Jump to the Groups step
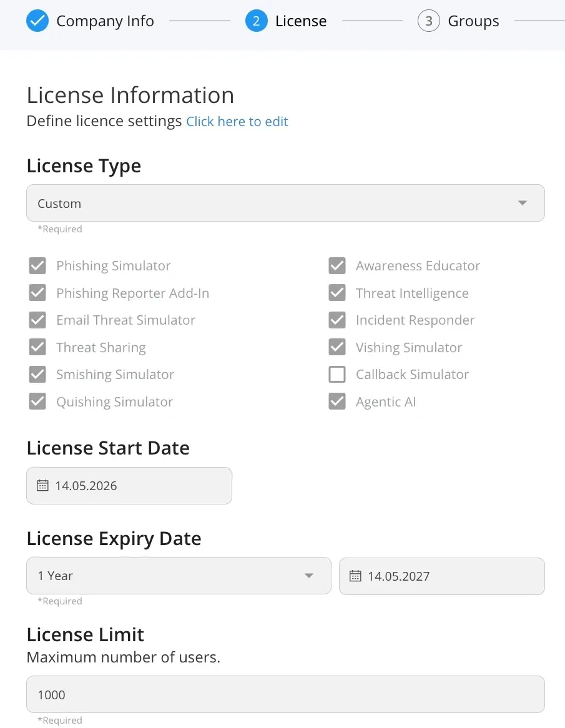Viewport: 565px width, 728px height. coord(474,21)
